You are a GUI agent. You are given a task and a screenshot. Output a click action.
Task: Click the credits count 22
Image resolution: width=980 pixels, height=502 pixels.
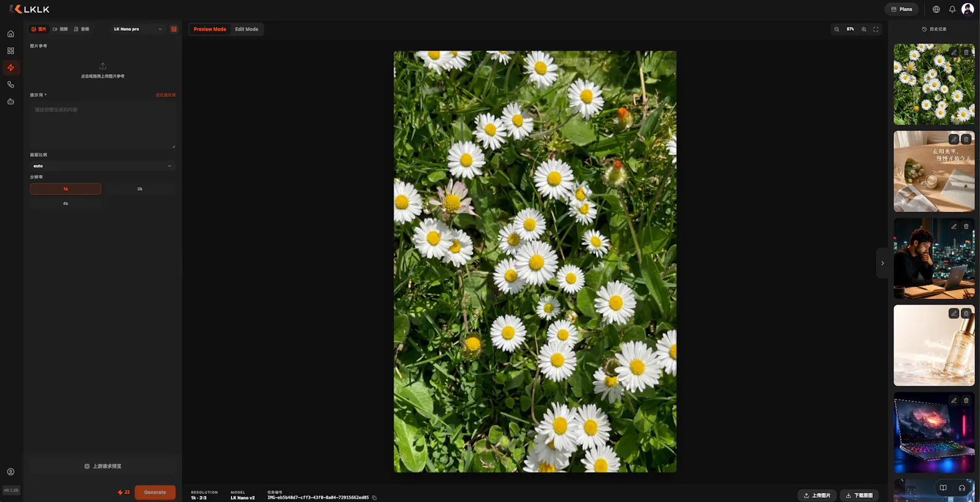click(x=124, y=492)
